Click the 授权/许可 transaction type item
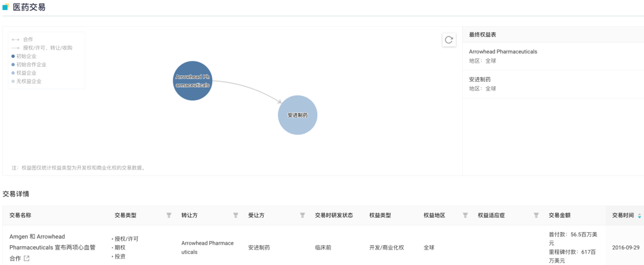644x265 pixels. pyautogui.click(x=126, y=239)
